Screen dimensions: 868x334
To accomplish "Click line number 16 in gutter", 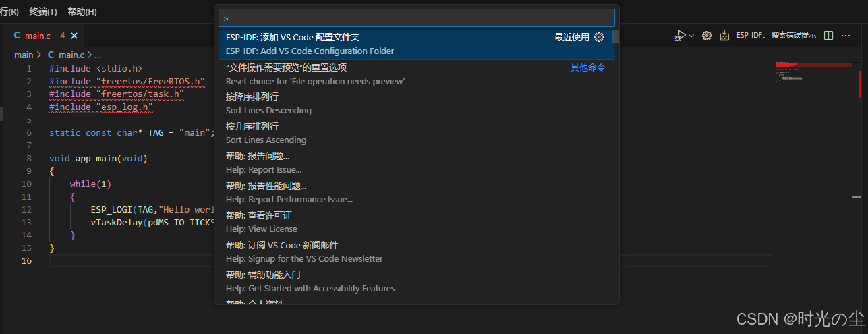I will tap(26, 261).
